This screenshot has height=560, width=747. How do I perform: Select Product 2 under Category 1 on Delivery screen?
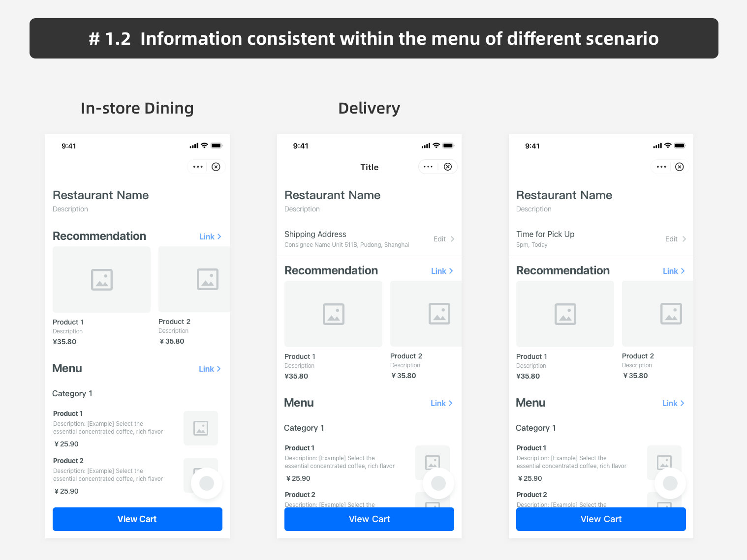pos(300,495)
